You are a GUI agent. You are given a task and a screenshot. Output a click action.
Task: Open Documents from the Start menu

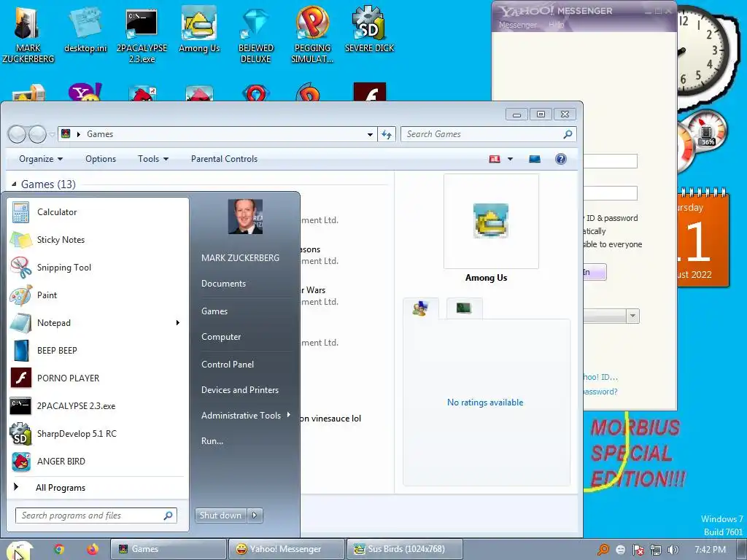[x=223, y=284]
